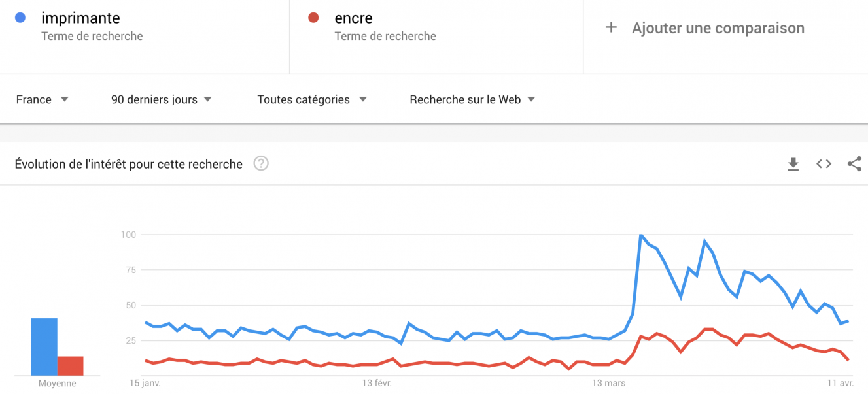Screen dimensions: 868x394
Task: Click the 13 mars date label
Action: [x=608, y=383]
